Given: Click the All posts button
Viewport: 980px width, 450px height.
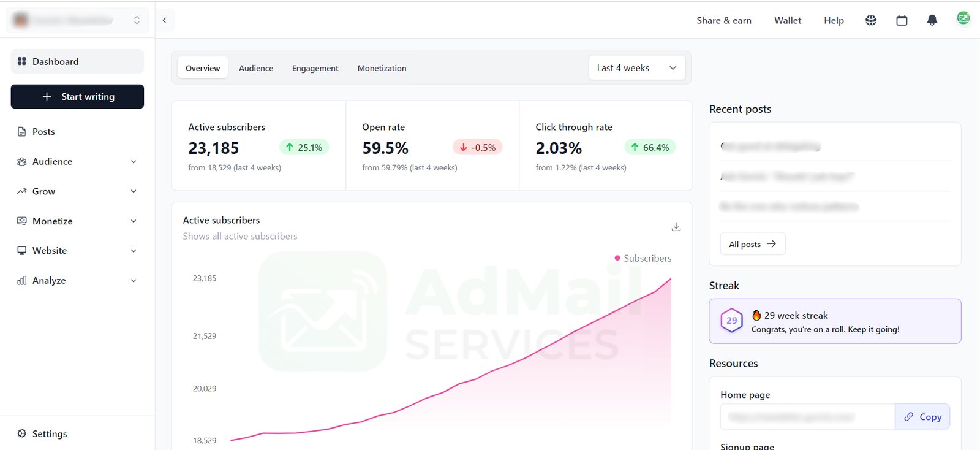Looking at the screenshot, I should coord(752,244).
